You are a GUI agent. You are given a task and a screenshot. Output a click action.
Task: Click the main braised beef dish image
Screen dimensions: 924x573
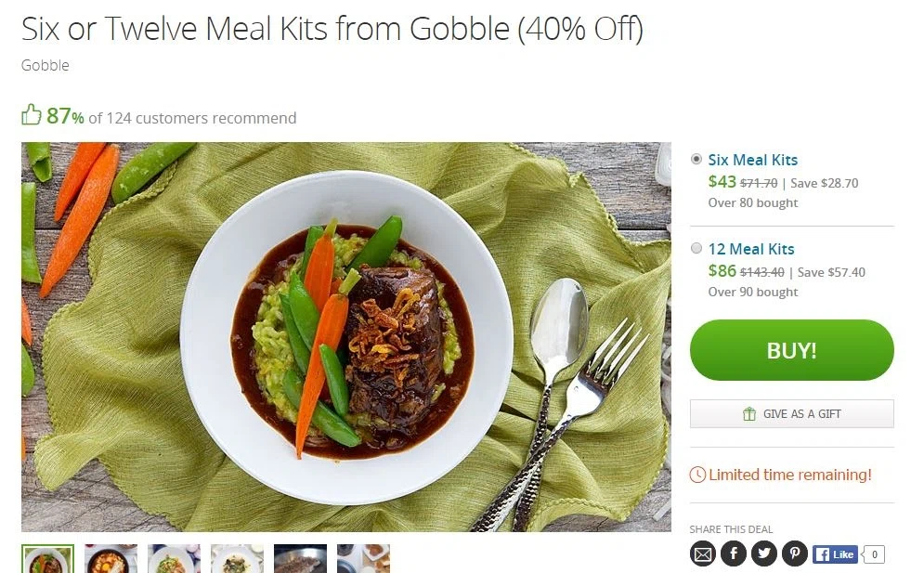click(345, 336)
